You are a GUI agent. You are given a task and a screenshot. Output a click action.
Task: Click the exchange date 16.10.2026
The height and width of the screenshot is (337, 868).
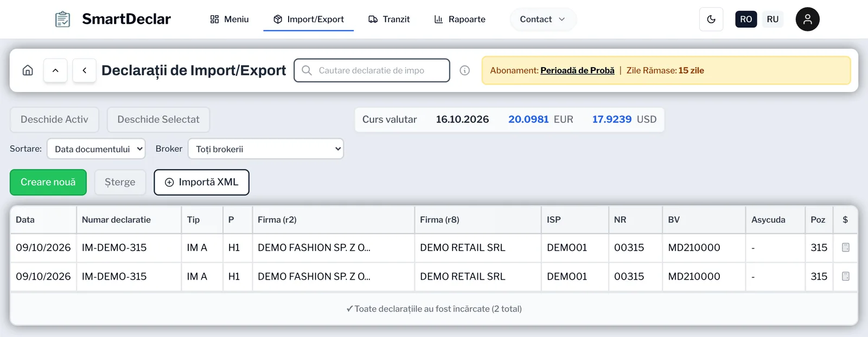pyautogui.click(x=462, y=119)
